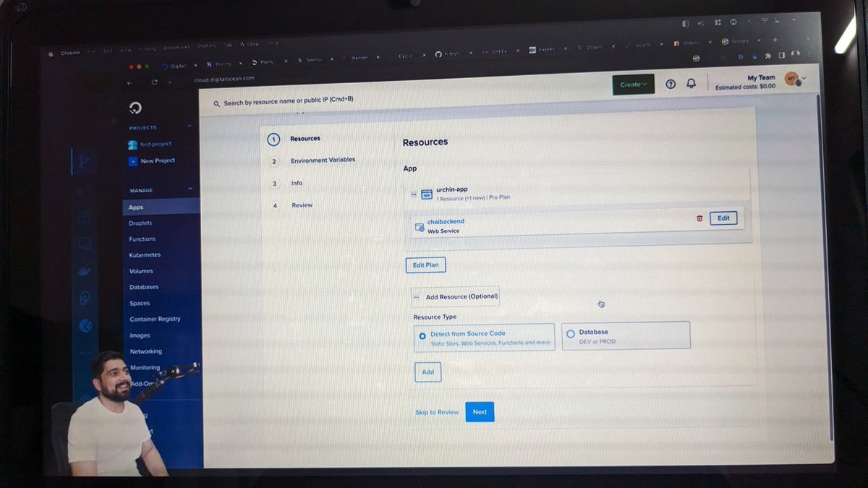Click the New Project plus icon
Screen dimensions: 868x488
pyautogui.click(x=132, y=160)
